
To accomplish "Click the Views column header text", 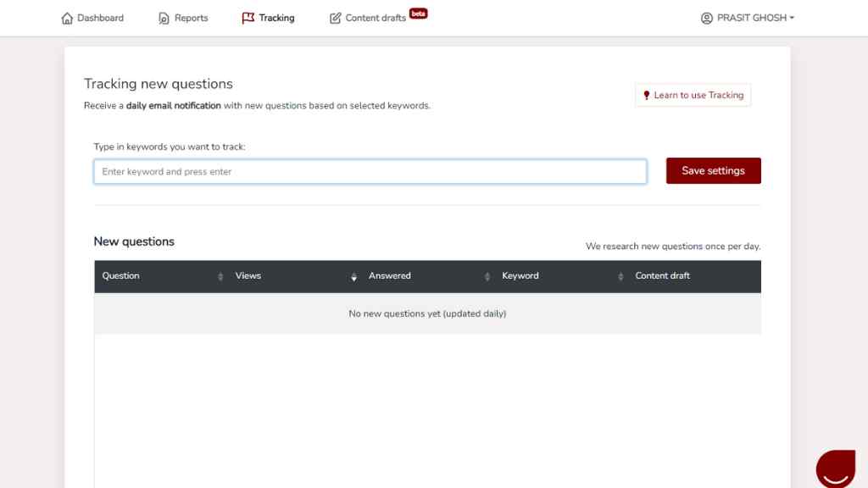I will coord(248,276).
